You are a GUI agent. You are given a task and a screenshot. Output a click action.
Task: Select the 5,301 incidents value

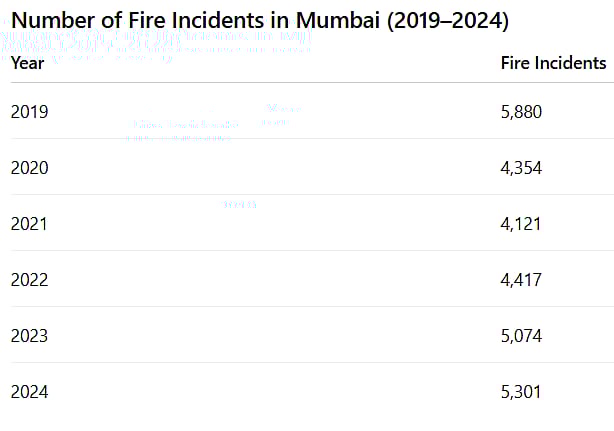521,392
